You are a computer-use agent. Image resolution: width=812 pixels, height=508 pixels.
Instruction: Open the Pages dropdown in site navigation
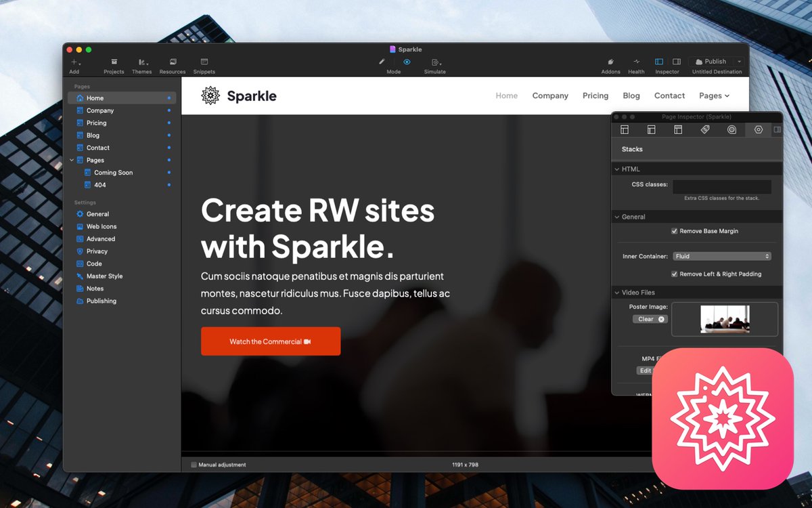(x=715, y=96)
